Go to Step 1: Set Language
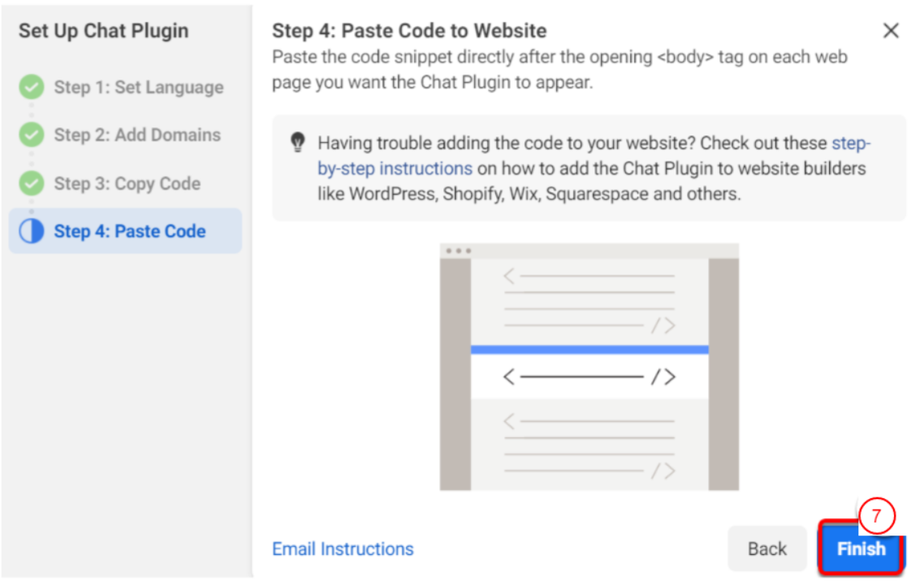The width and height of the screenshot is (924, 585). 139,88
